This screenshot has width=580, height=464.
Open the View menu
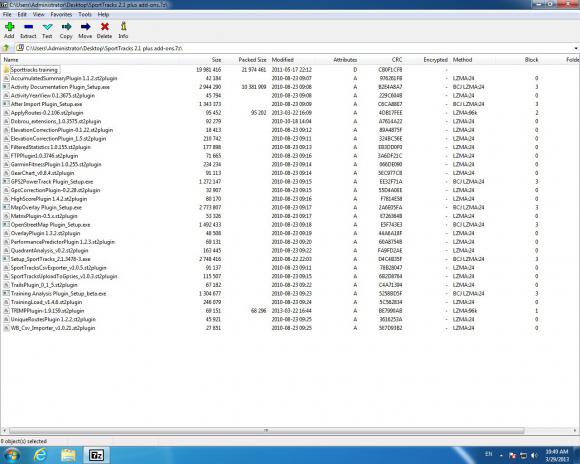point(38,14)
